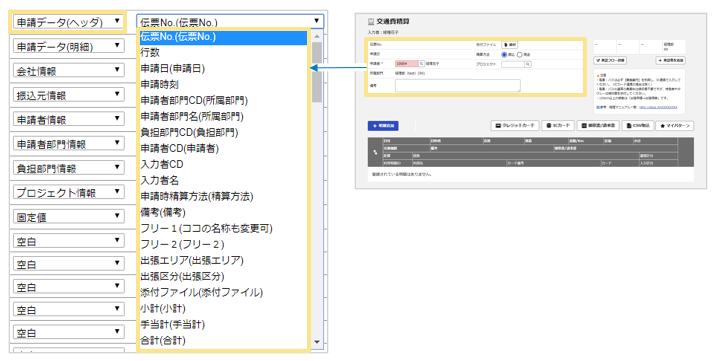Choose 手当計(手当計) from the list
This screenshot has height=361, width=712.
pyautogui.click(x=223, y=324)
